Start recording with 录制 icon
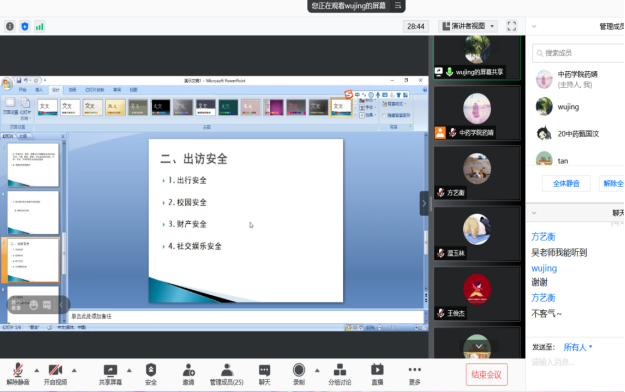The height and width of the screenshot is (392, 625). 299,374
